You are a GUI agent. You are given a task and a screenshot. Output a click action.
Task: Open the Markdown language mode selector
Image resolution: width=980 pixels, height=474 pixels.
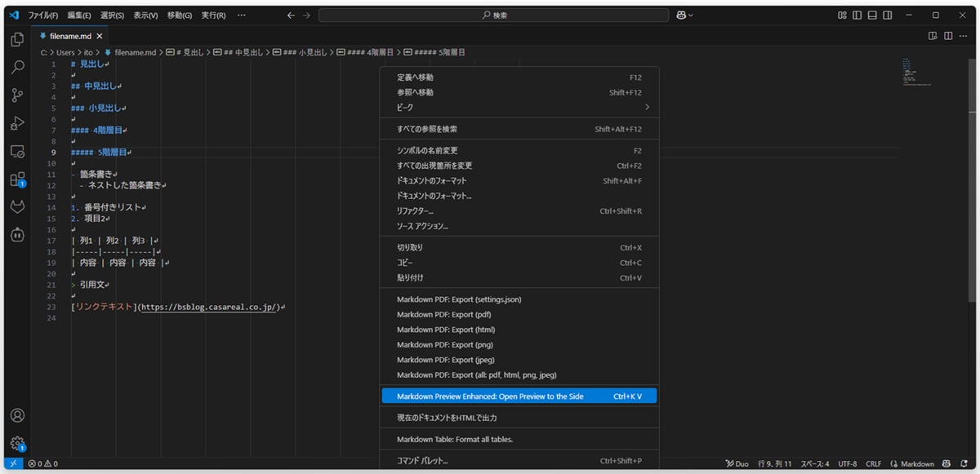pos(911,464)
